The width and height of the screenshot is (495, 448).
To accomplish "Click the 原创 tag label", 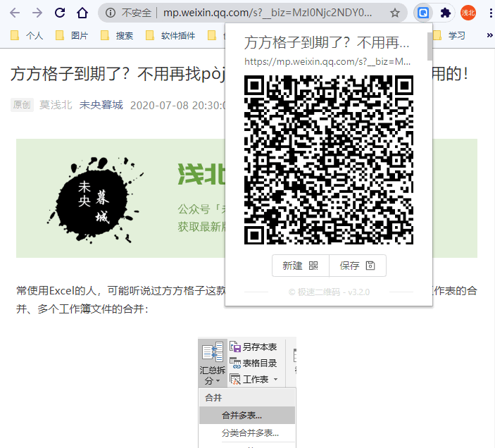I will coord(22,105).
